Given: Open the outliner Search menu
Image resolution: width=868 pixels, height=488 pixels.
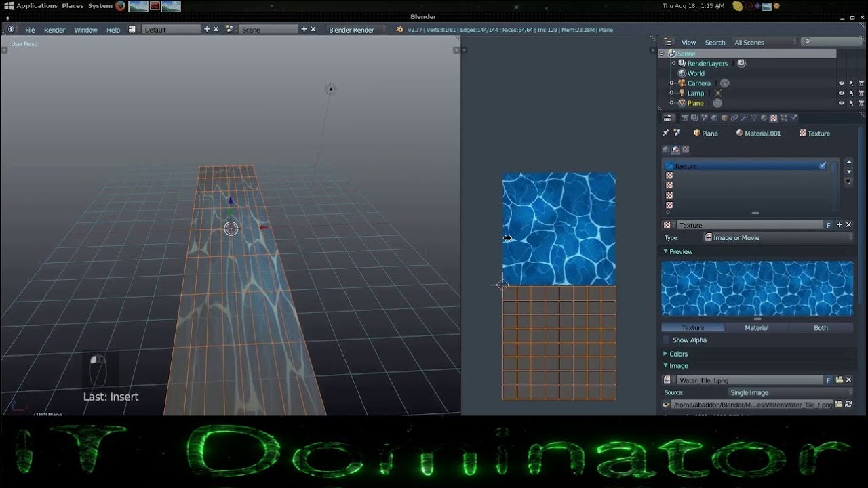Looking at the screenshot, I should (x=715, y=43).
